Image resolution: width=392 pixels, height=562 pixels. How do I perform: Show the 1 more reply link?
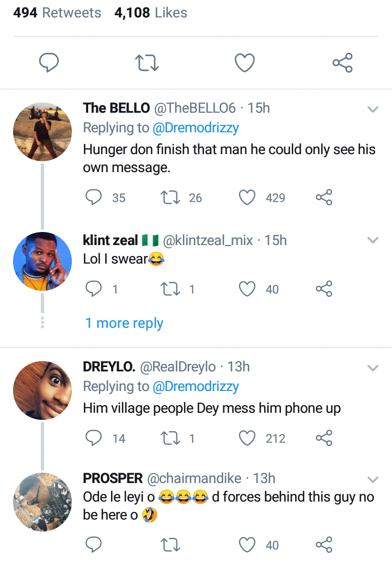click(x=124, y=323)
